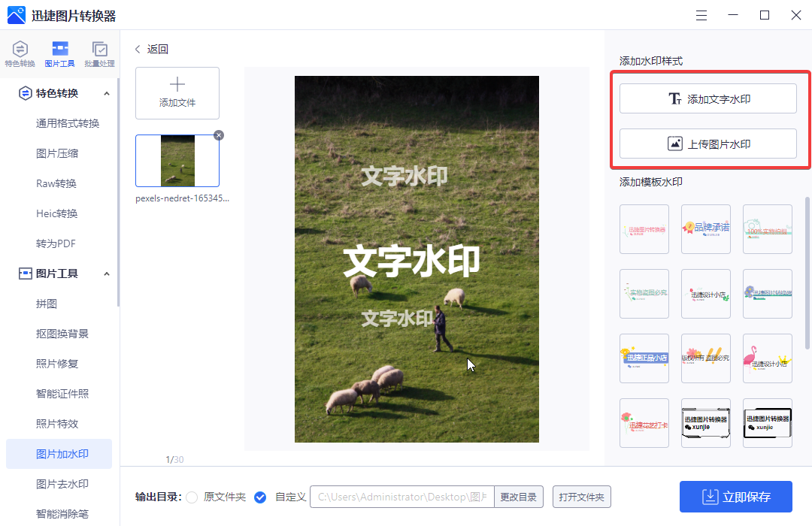Click the plus icon to 添加文件
The width and height of the screenshot is (812, 526).
[177, 85]
